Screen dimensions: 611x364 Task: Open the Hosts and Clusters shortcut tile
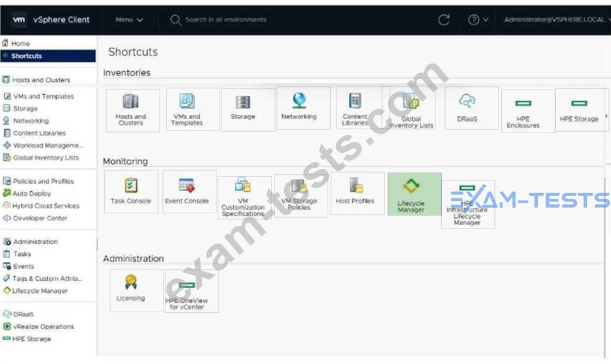(x=133, y=110)
